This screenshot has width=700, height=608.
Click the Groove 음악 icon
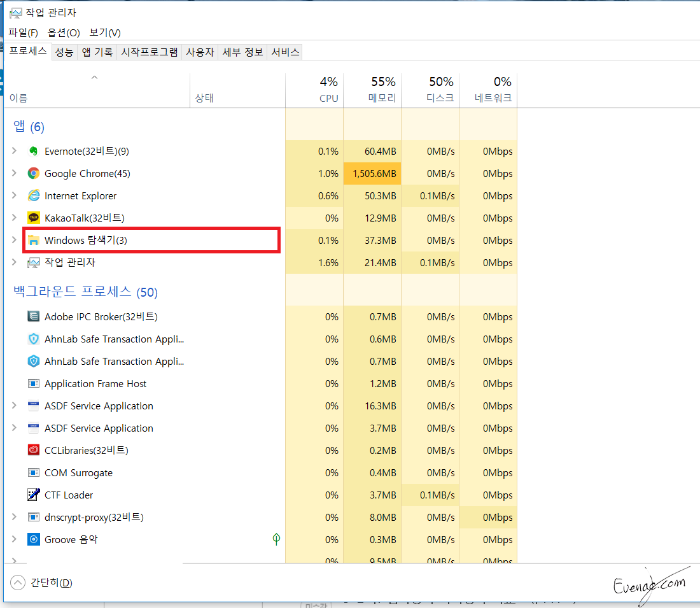coord(34,539)
